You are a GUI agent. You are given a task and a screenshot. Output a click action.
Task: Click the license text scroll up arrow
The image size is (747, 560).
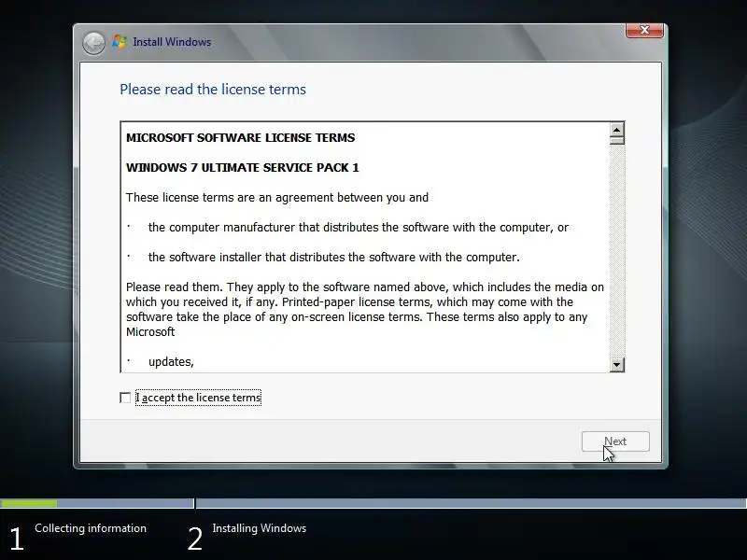(x=617, y=129)
